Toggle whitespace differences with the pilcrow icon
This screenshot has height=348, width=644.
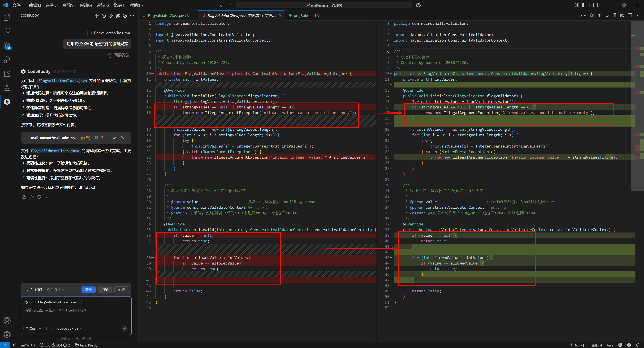[614, 15]
